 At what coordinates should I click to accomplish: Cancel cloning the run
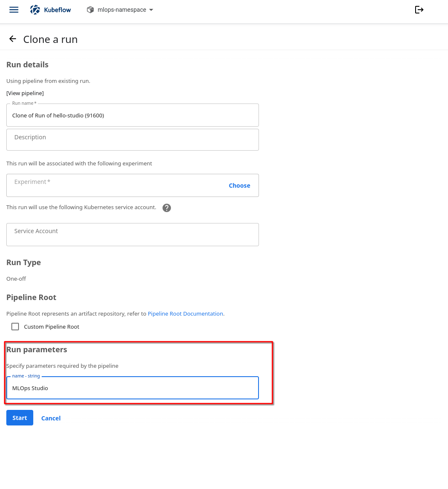pyautogui.click(x=51, y=418)
